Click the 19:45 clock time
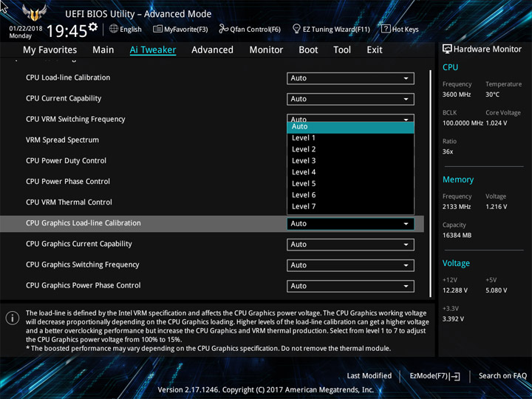Viewport: 532px width, 399px height. pyautogui.click(x=66, y=32)
